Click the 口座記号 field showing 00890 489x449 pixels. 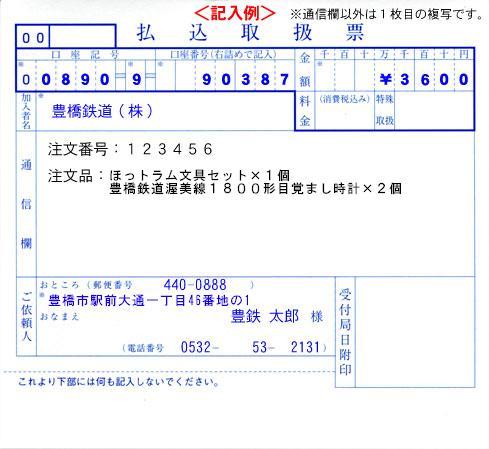66,79
